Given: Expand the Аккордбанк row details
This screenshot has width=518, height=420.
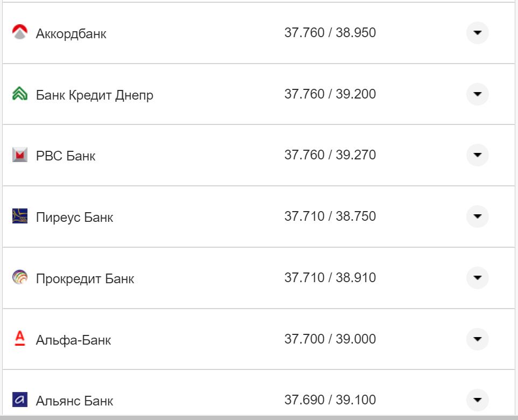Looking at the screenshot, I should click(477, 33).
